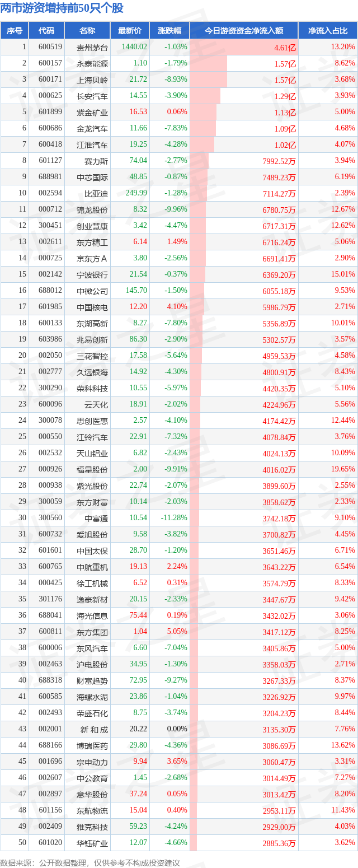
Task: Click the 逸豪新材 stock name
Action: point(92,600)
